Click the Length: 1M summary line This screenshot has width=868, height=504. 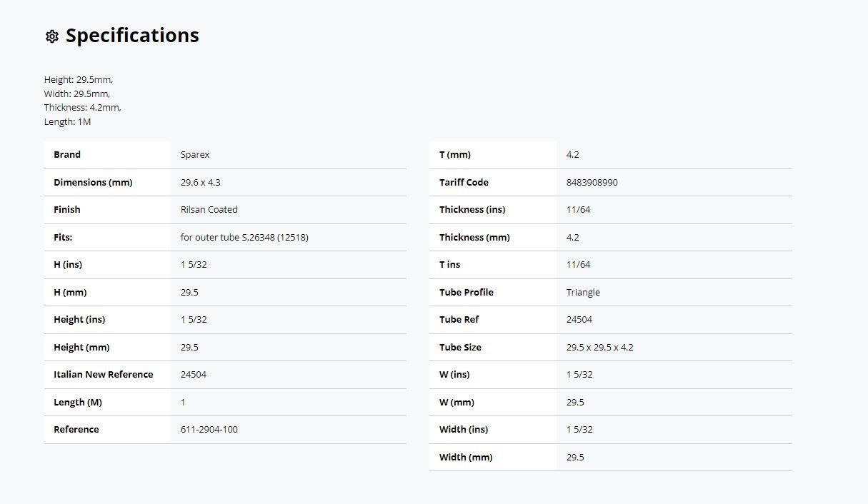pyautogui.click(x=68, y=121)
